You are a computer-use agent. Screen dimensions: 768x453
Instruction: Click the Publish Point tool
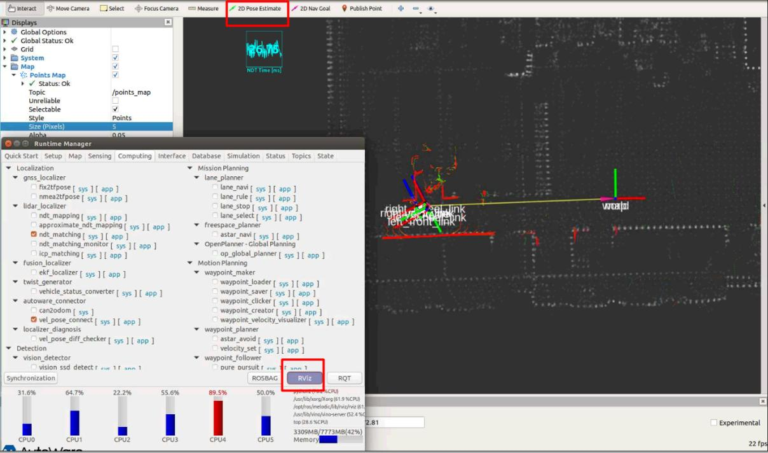point(364,8)
